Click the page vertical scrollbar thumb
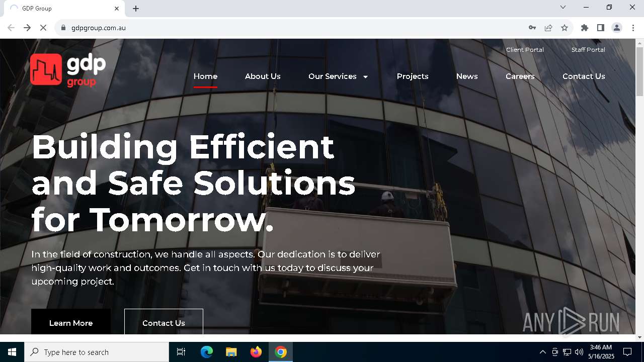This screenshot has height=362, width=644. [639, 72]
